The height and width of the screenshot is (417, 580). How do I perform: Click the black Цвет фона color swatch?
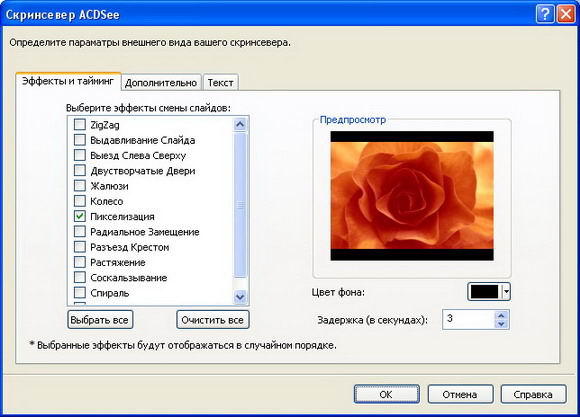click(x=484, y=292)
